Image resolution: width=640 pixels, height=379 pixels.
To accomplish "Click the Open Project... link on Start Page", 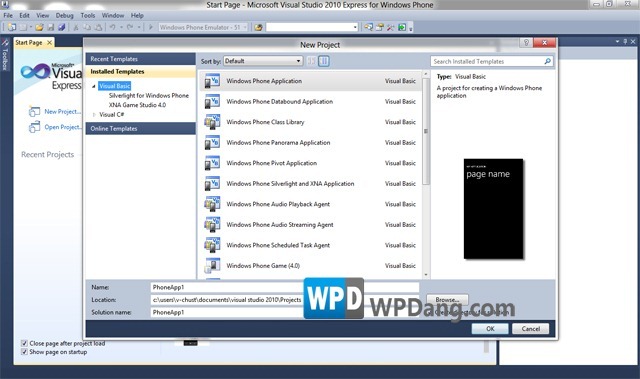I will 63,127.
